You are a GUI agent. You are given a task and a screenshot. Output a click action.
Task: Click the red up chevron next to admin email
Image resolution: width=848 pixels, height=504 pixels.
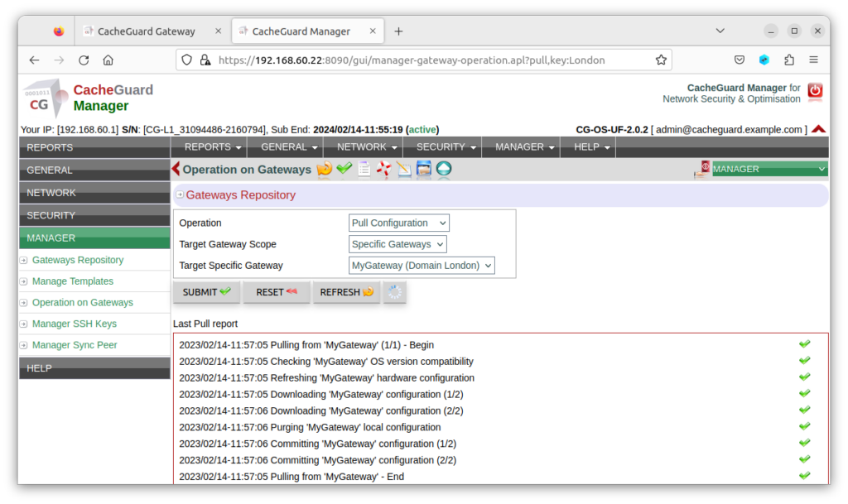[x=818, y=129]
